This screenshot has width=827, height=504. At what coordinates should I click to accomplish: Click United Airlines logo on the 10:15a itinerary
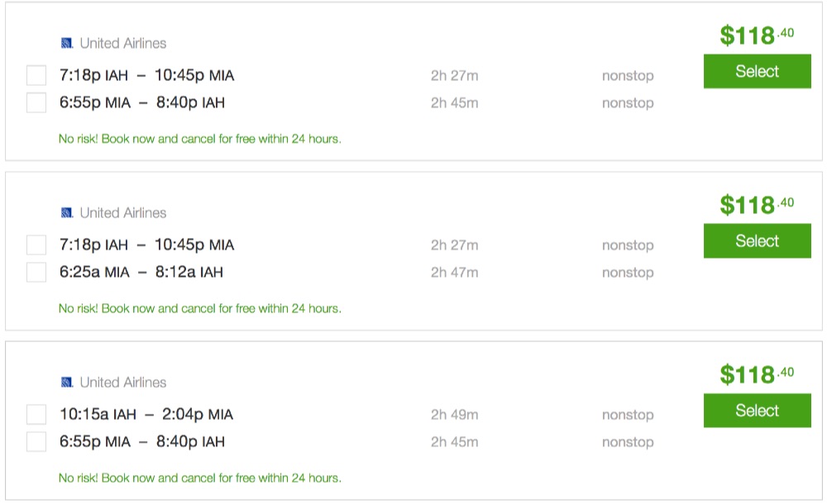(67, 383)
